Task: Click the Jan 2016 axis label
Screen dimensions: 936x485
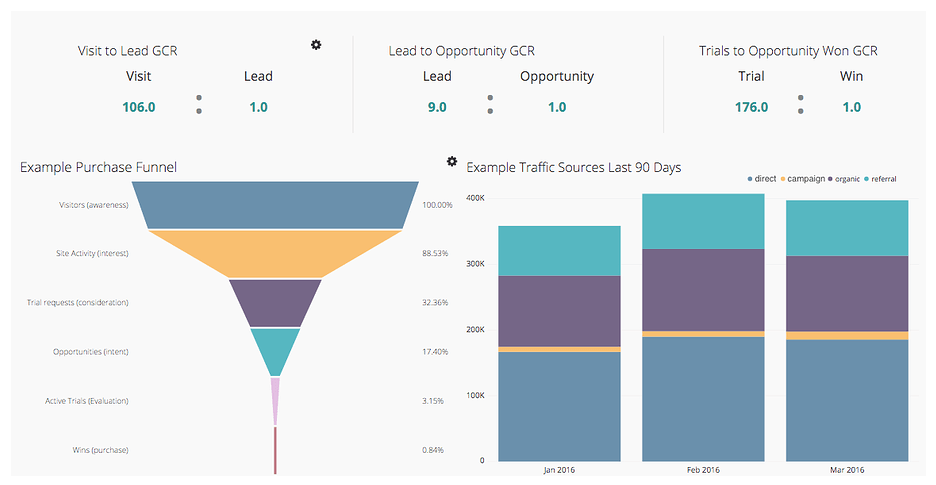Action: (x=559, y=470)
